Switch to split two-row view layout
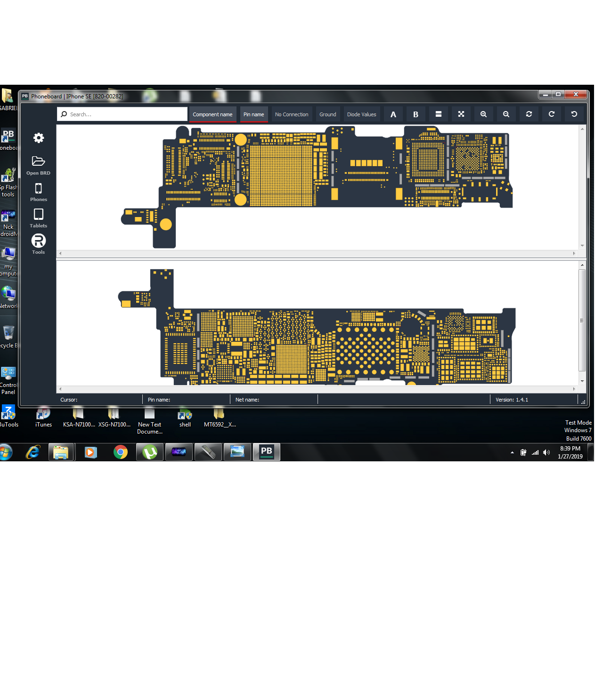This screenshot has height=700, width=603. [438, 114]
